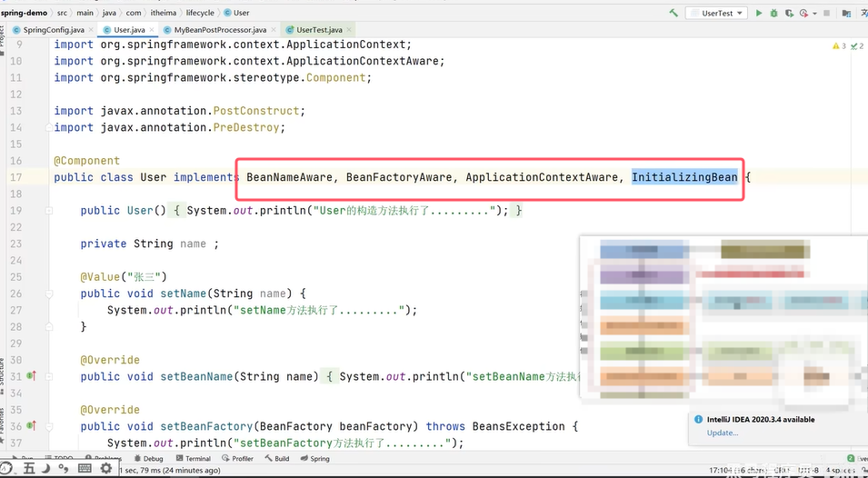Open the Debug tool window
This screenshot has width=868, height=478.
148,459
